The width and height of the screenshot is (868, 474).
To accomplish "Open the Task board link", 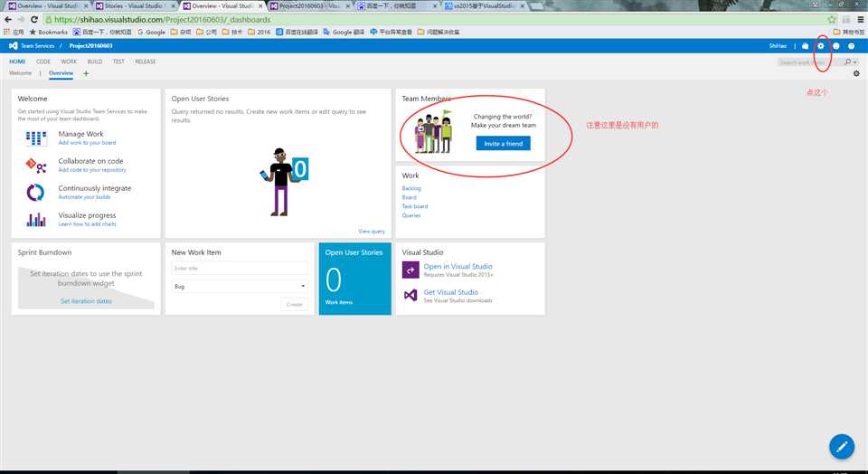I will point(415,206).
